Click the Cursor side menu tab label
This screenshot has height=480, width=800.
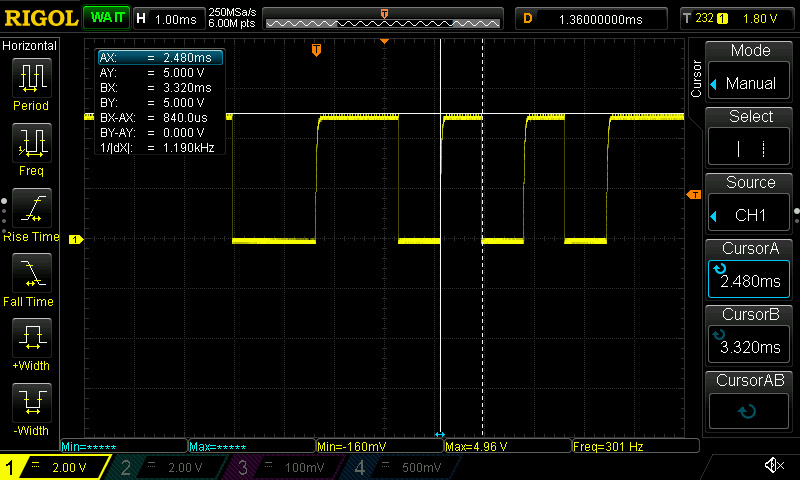click(696, 79)
